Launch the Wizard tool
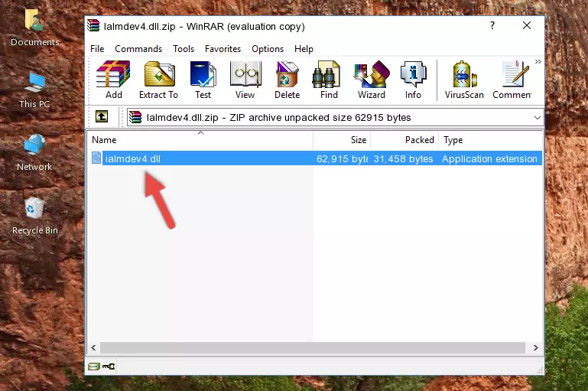The height and width of the screenshot is (391, 588). 372,80
